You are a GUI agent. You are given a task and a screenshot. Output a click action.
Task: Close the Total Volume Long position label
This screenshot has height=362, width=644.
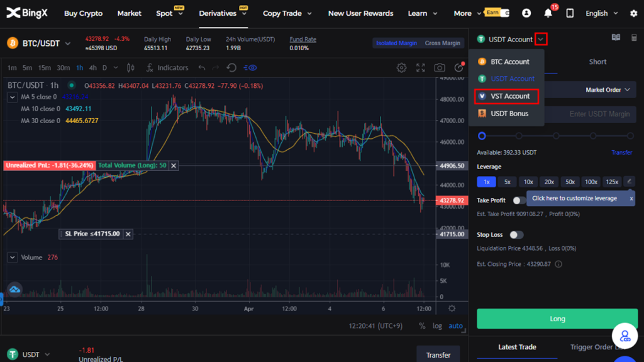pos(174,165)
